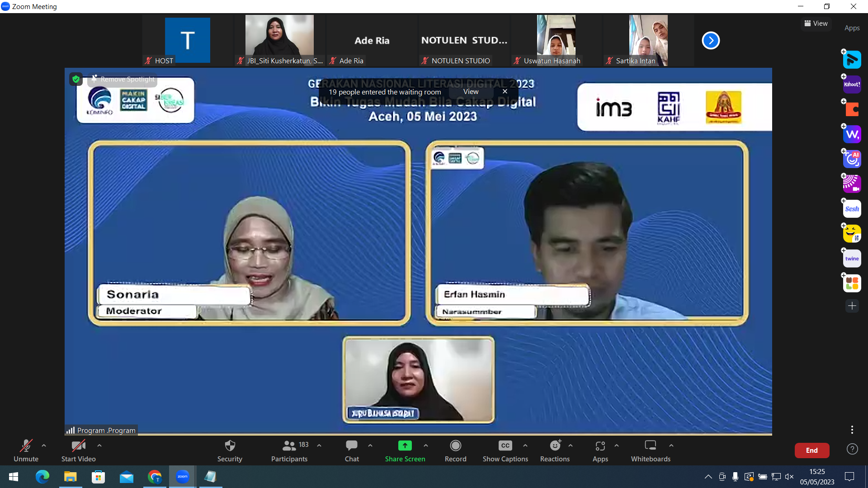The height and width of the screenshot is (488, 868).
Task: Select Sartika Intan video thumbnail
Action: (x=649, y=41)
